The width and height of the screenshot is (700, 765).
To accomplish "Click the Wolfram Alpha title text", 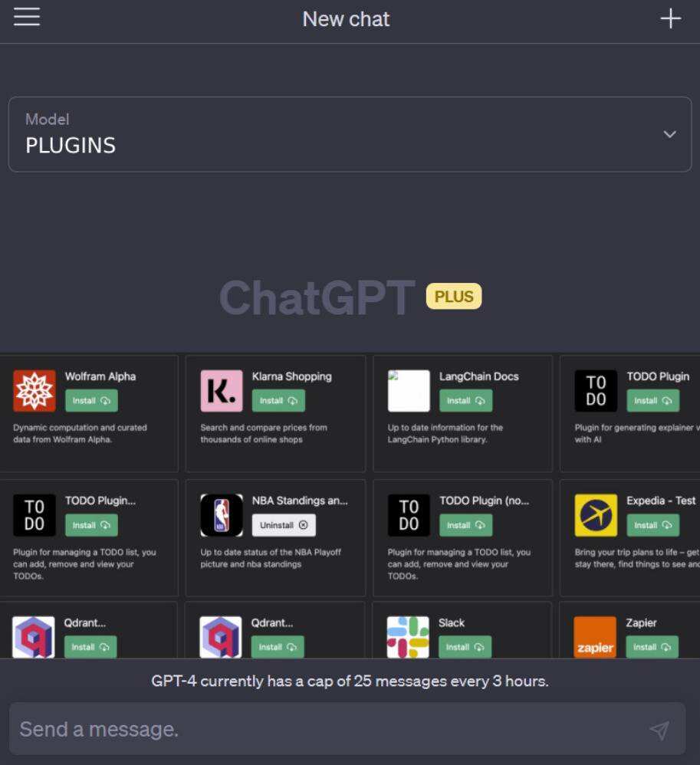I will (x=100, y=376).
